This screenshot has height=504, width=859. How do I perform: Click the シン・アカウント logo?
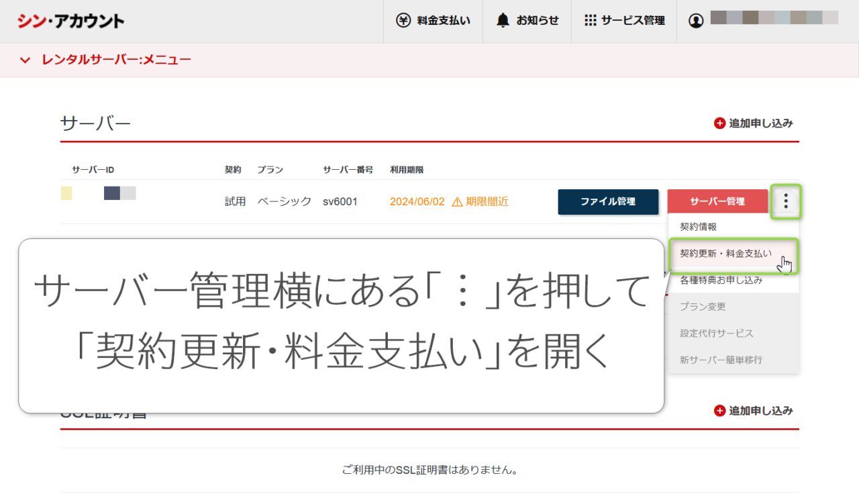(x=71, y=21)
